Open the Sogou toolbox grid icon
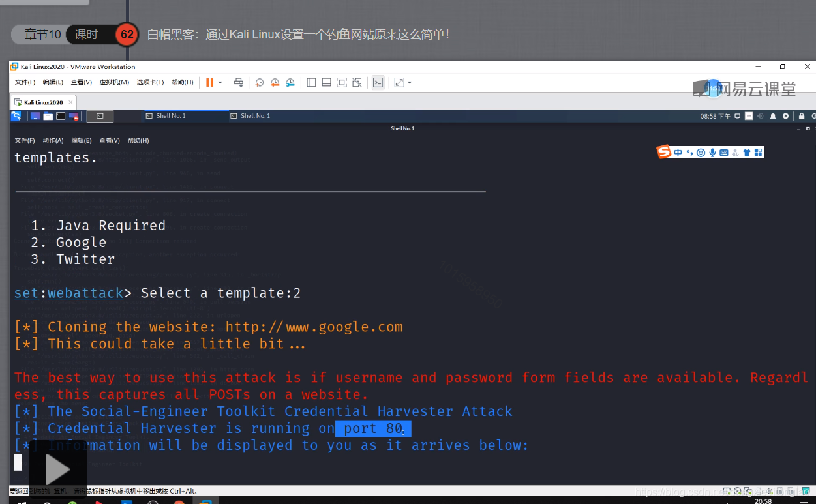 [758, 153]
